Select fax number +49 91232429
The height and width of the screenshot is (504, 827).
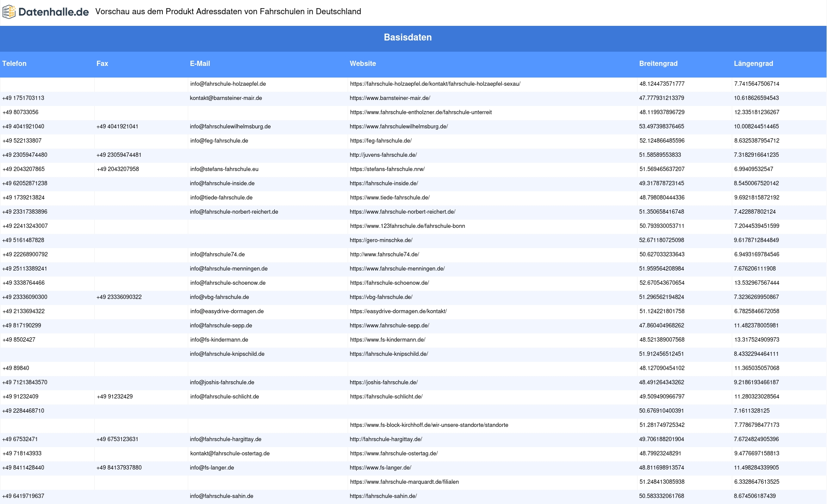[115, 397]
